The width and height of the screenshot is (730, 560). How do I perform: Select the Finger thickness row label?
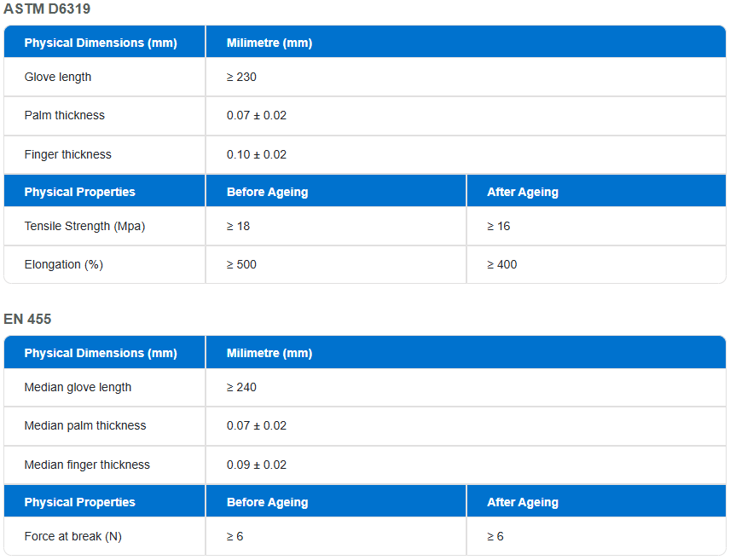pos(68,154)
